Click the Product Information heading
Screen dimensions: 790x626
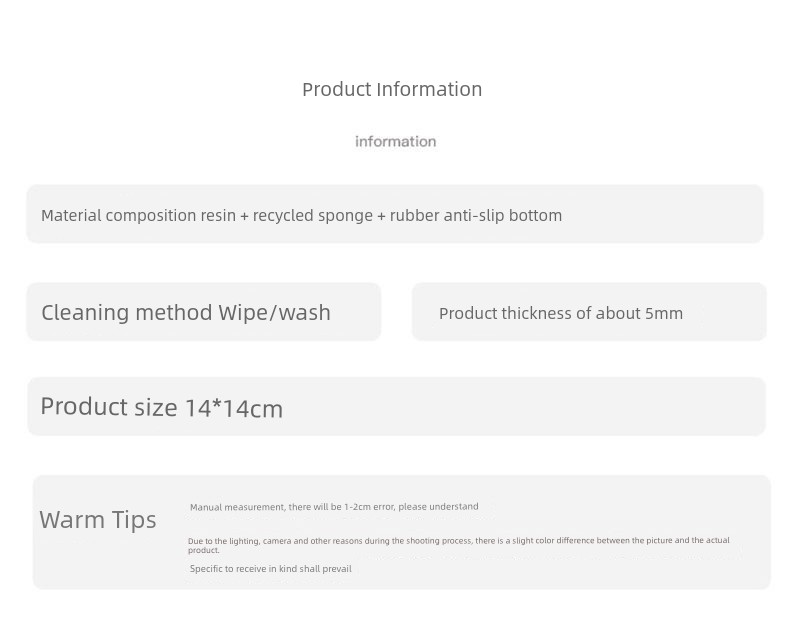(x=392, y=89)
